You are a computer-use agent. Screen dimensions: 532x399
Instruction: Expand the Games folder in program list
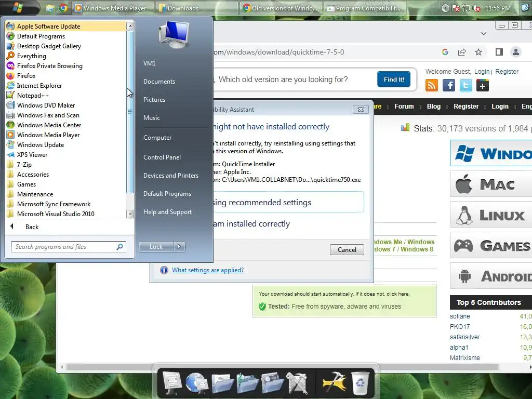(65, 184)
